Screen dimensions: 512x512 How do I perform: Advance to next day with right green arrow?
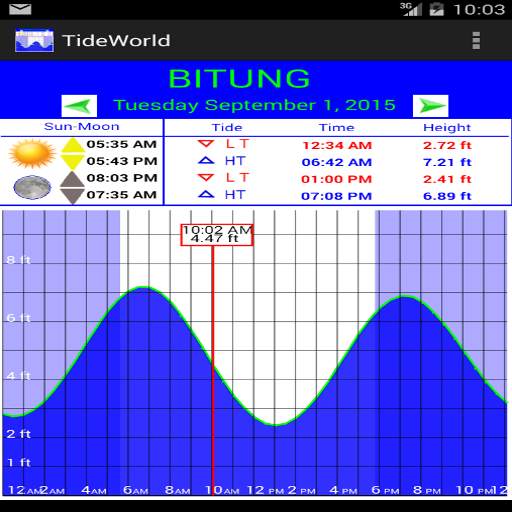point(430,106)
